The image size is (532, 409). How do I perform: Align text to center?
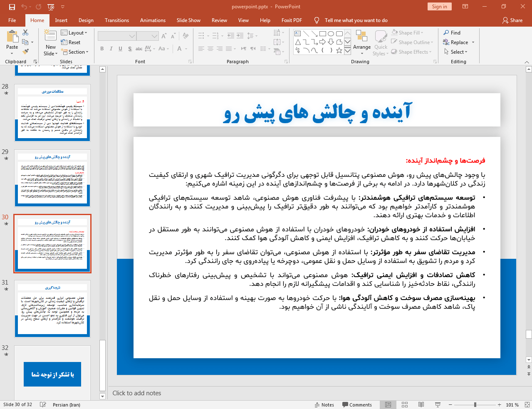210,49
